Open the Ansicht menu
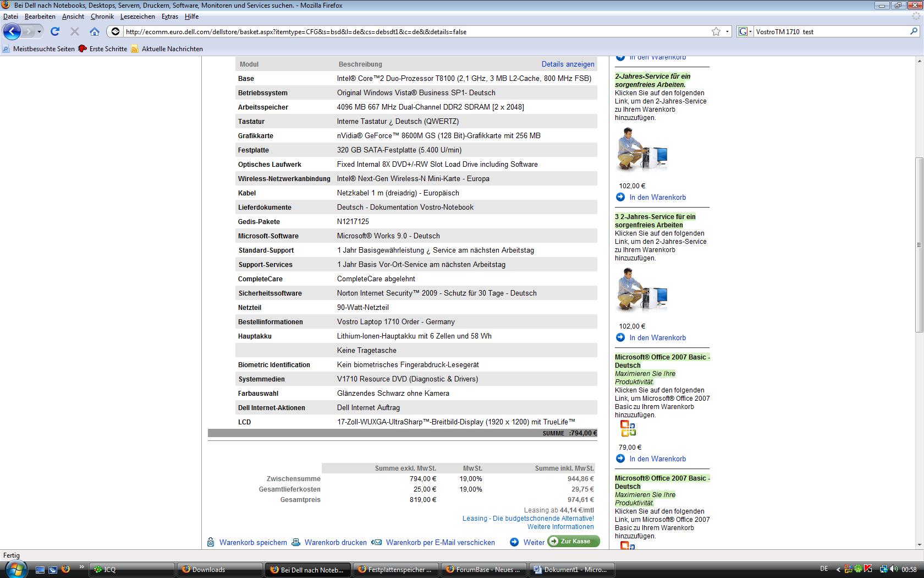 (73, 17)
